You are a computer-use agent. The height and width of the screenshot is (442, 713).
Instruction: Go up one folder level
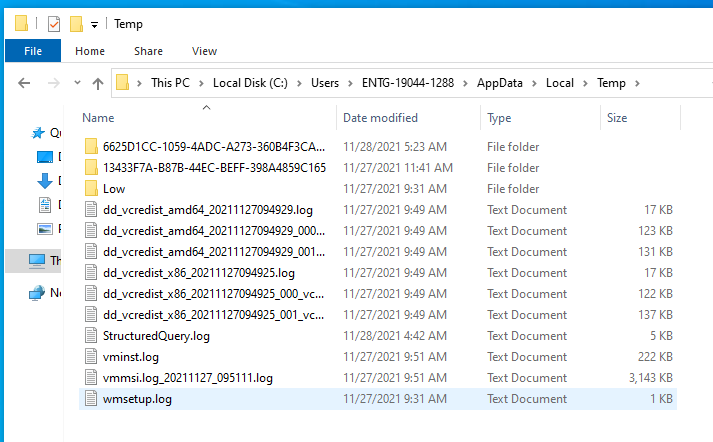pos(98,83)
